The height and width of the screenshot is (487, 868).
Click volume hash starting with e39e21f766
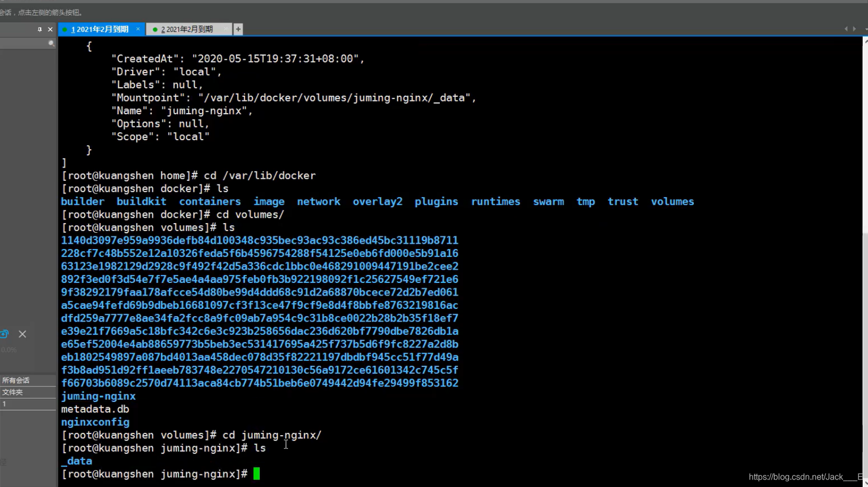click(x=260, y=331)
